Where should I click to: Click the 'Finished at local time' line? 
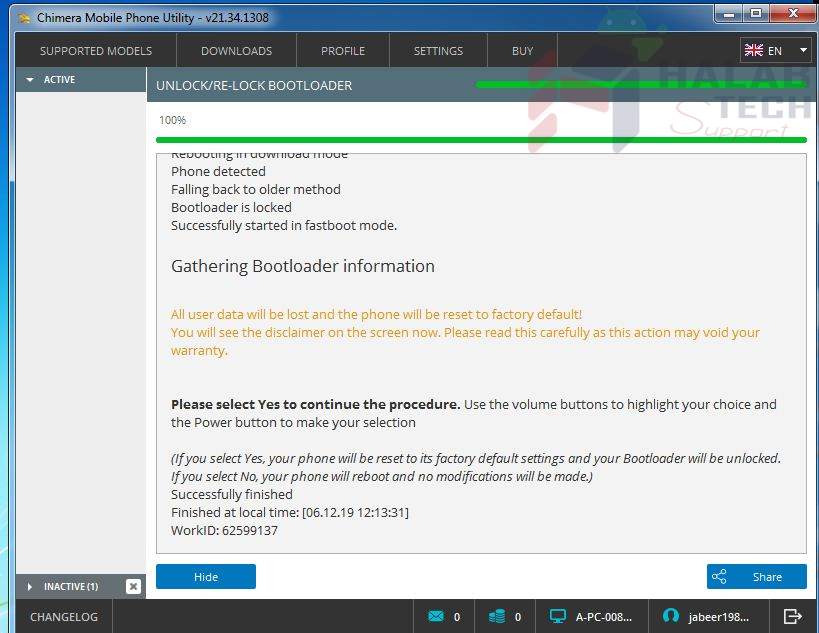pos(290,512)
